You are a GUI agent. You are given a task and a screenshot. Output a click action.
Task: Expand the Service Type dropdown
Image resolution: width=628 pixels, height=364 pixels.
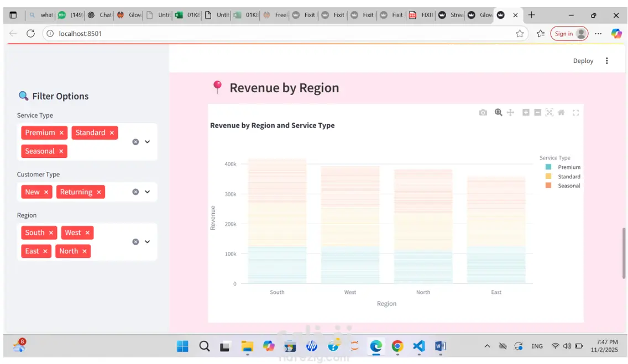(x=148, y=142)
